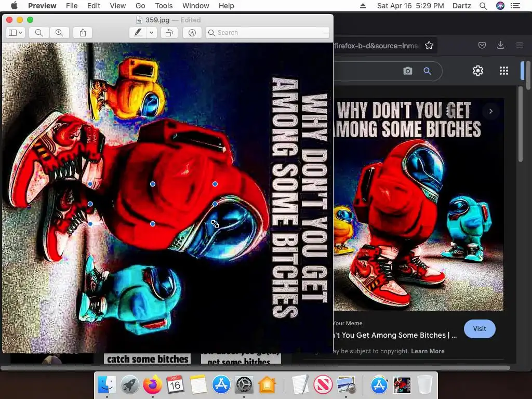Open Calendar from the Dock
This screenshot has width=532, height=399.
(175, 385)
